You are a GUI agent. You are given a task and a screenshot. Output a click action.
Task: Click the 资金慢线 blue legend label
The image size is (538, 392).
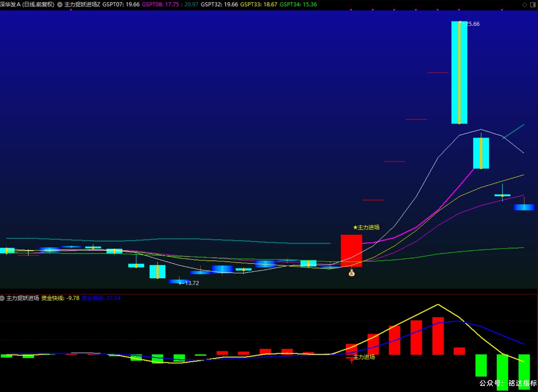(101, 298)
